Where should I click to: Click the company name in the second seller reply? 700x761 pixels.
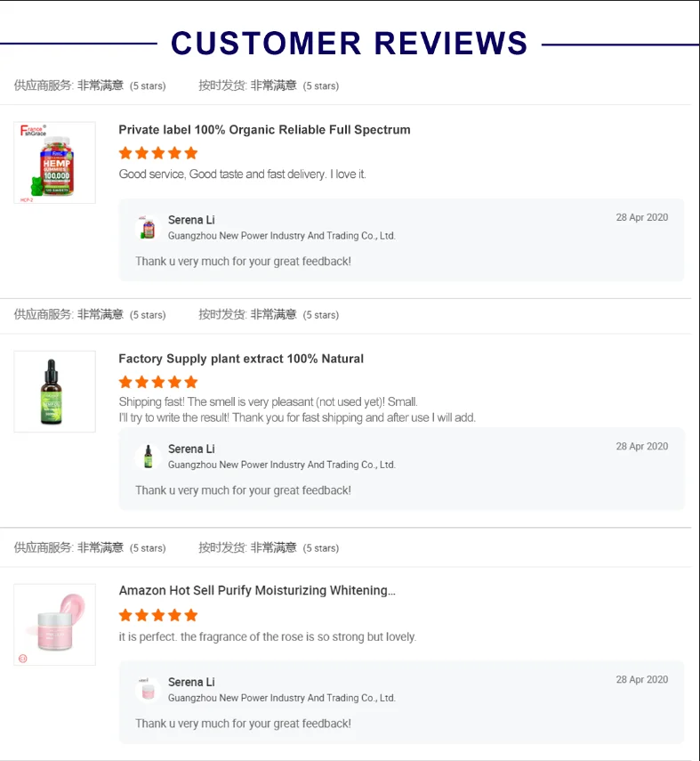[281, 465]
